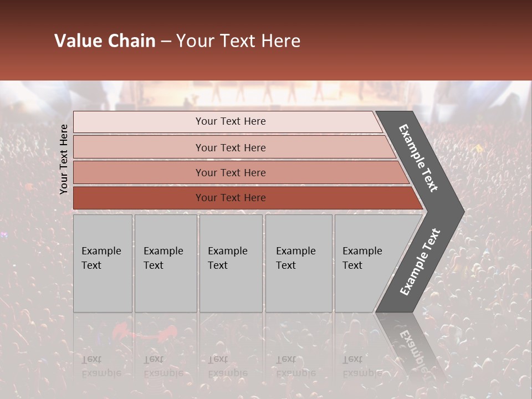Screen dimensions: 532x399
Task: Click the mirrored reflection text under the fifth box
Action: click(362, 366)
